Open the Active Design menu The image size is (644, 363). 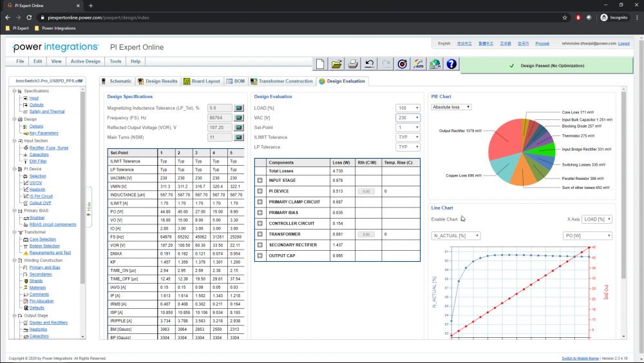[x=86, y=61]
